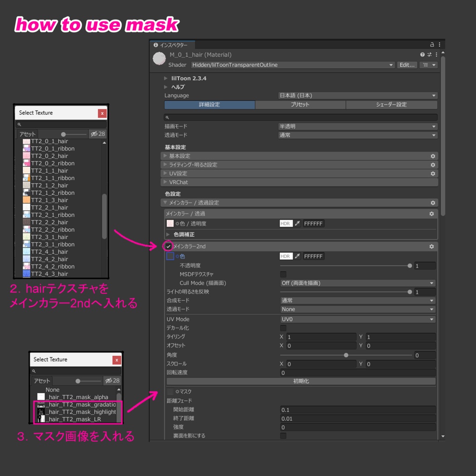
Task: Click the material preview sphere icon
Action: pyautogui.click(x=159, y=59)
